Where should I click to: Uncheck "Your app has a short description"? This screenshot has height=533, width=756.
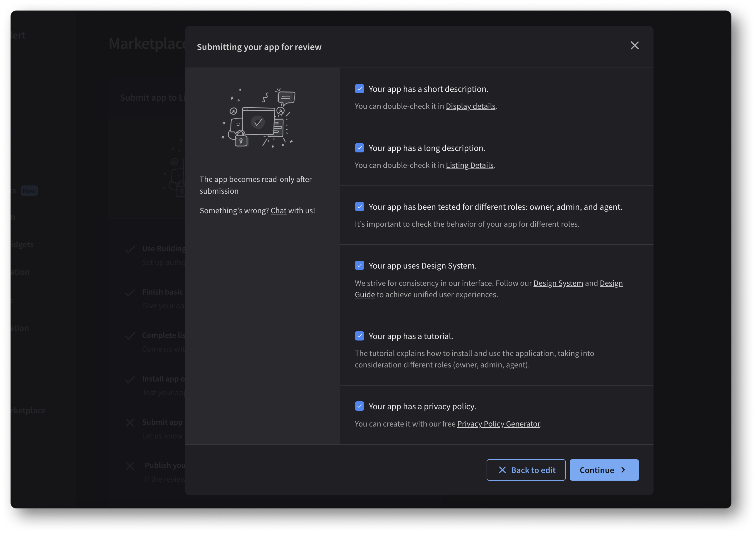359,89
